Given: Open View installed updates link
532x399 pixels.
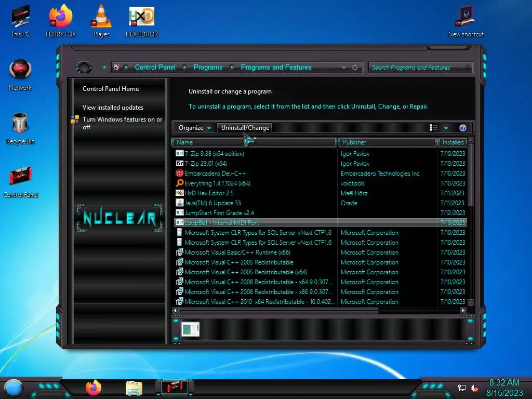Looking at the screenshot, I should 113,108.
